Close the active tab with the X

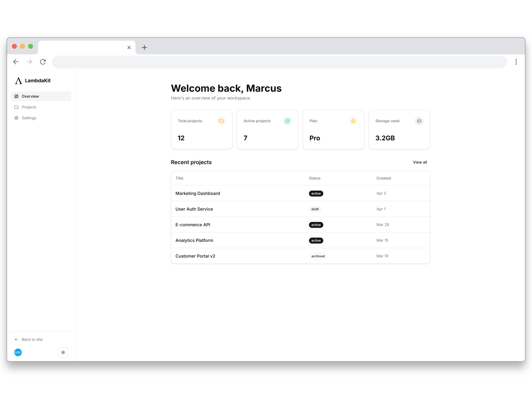(129, 47)
